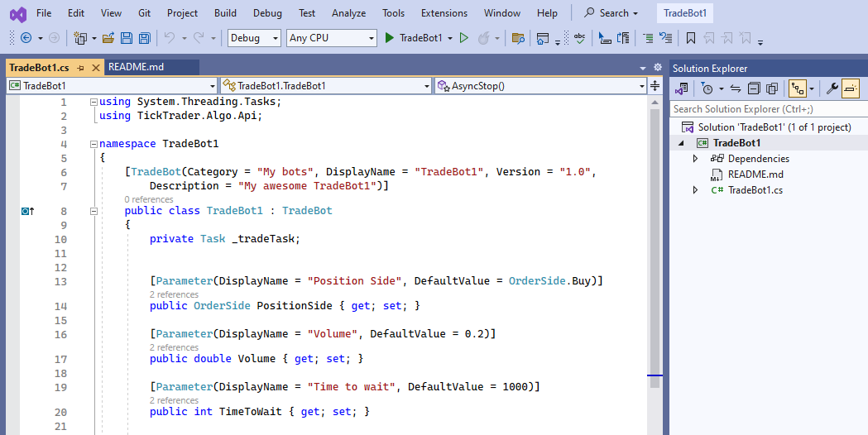The width and height of the screenshot is (868, 435).
Task: Open the Extensions menu
Action: 444,13
